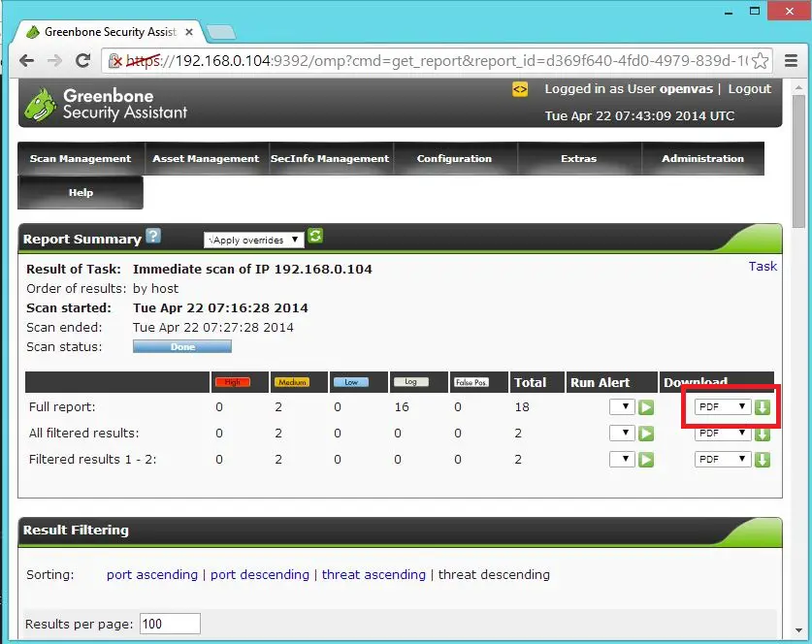
Task: Click the Done scan status progress bar
Action: pos(182,346)
